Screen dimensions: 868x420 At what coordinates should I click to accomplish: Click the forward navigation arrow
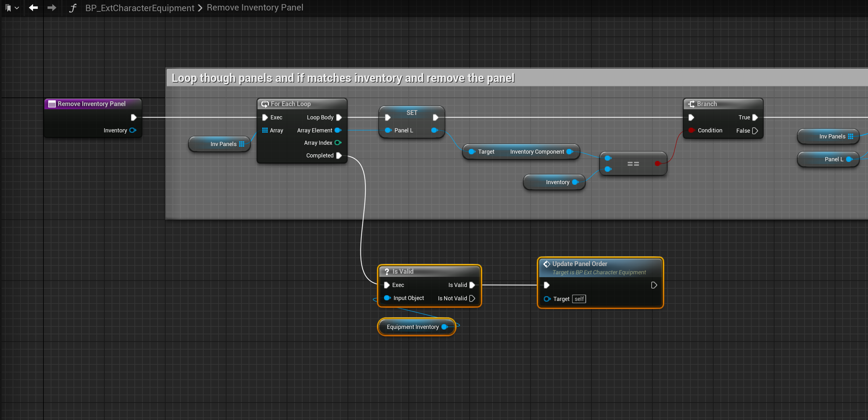pyautogui.click(x=52, y=7)
